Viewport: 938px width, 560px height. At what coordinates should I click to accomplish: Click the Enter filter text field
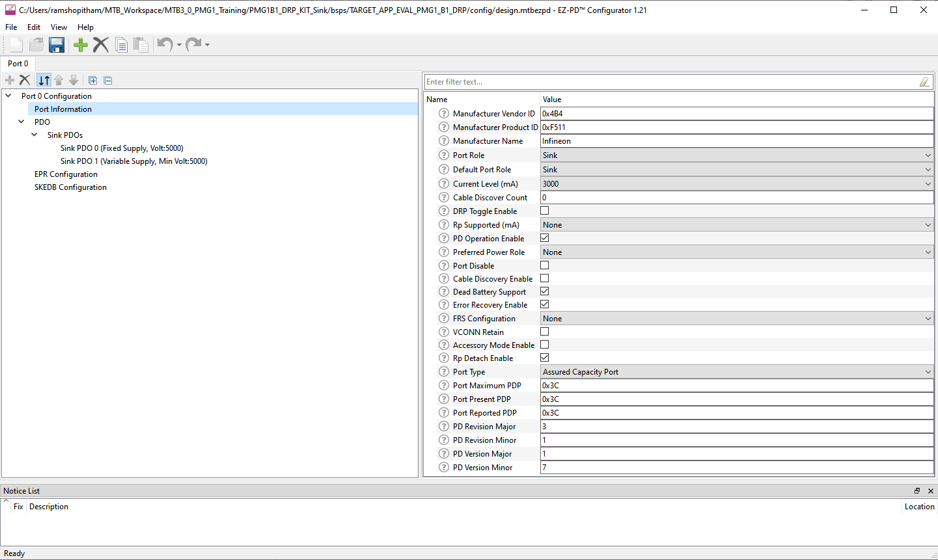(670, 82)
